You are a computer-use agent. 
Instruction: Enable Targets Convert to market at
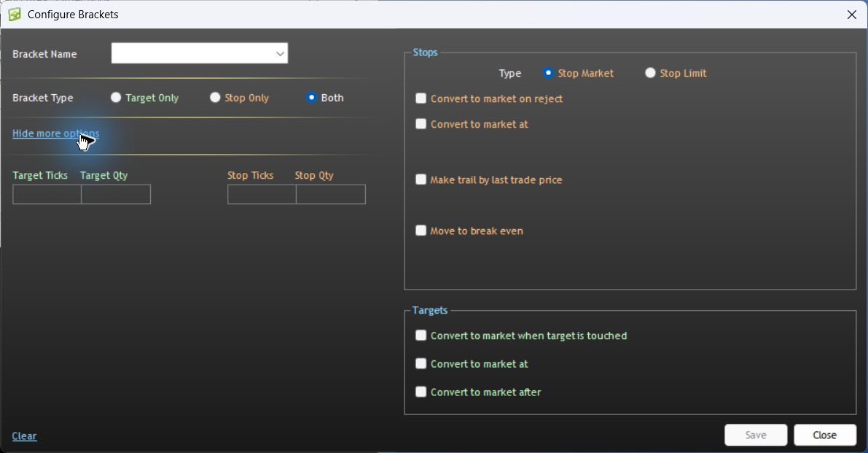coord(421,364)
